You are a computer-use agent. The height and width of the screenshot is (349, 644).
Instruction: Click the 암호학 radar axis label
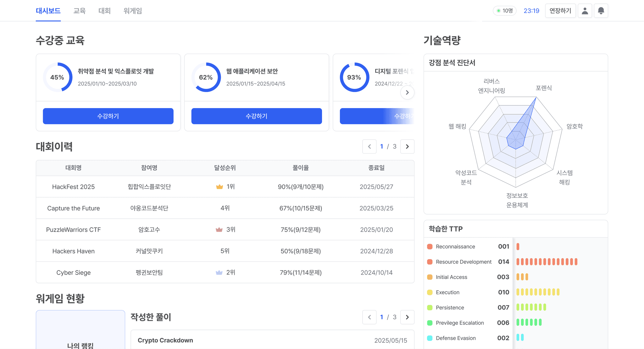coord(575,126)
